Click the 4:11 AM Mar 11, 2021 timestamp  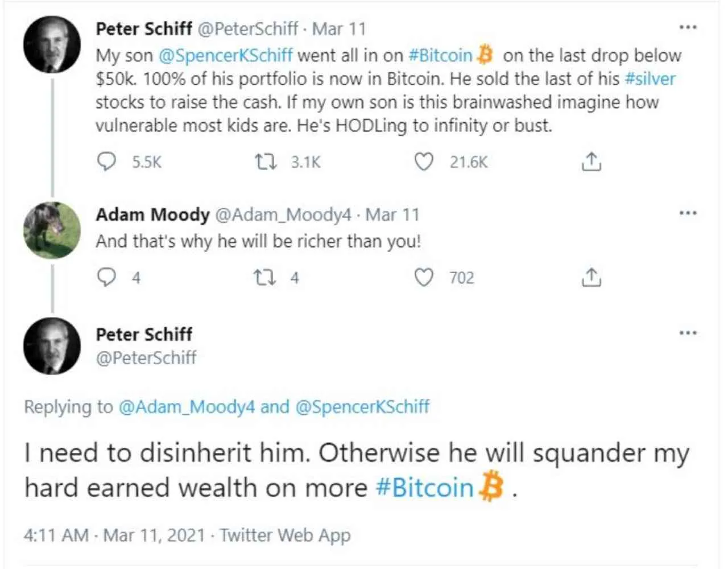click(114, 535)
